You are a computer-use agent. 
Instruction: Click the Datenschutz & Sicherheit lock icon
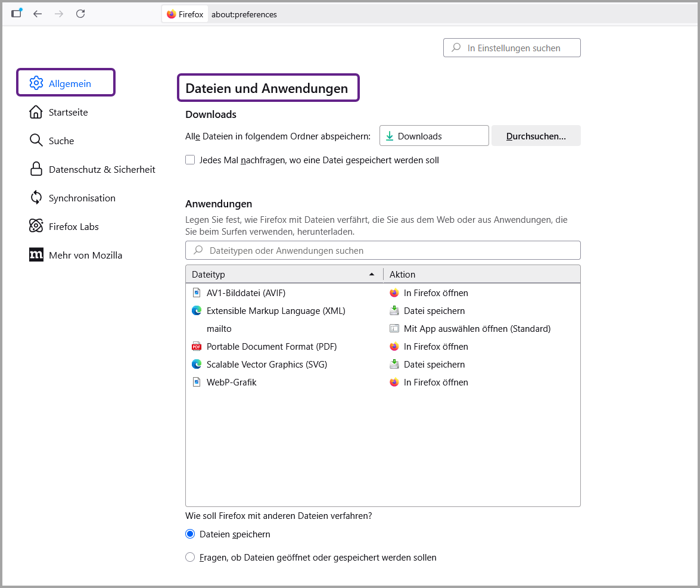36,169
